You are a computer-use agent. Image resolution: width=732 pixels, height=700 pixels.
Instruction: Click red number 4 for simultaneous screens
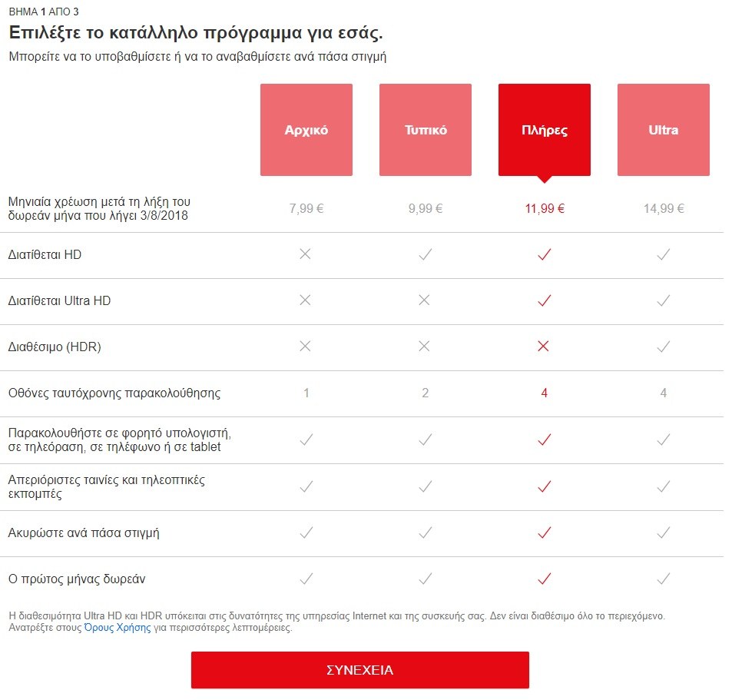(545, 393)
